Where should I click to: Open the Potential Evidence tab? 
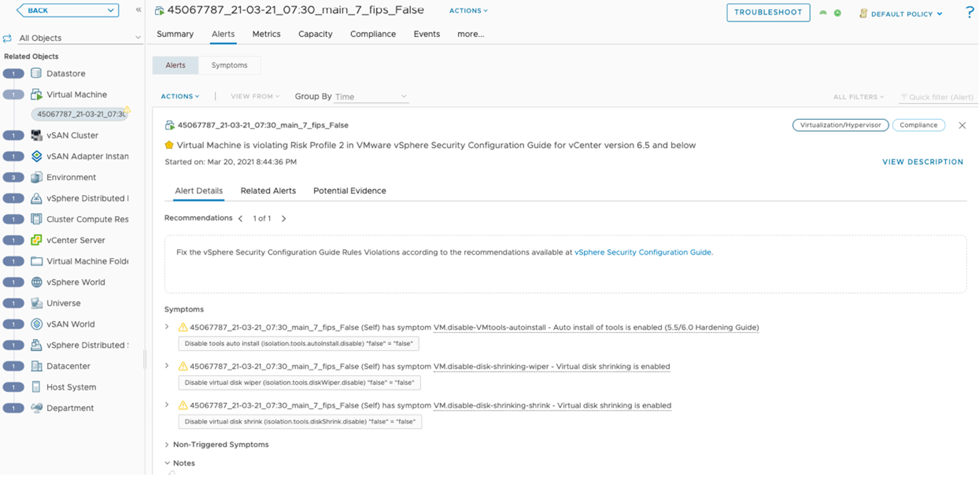click(349, 191)
